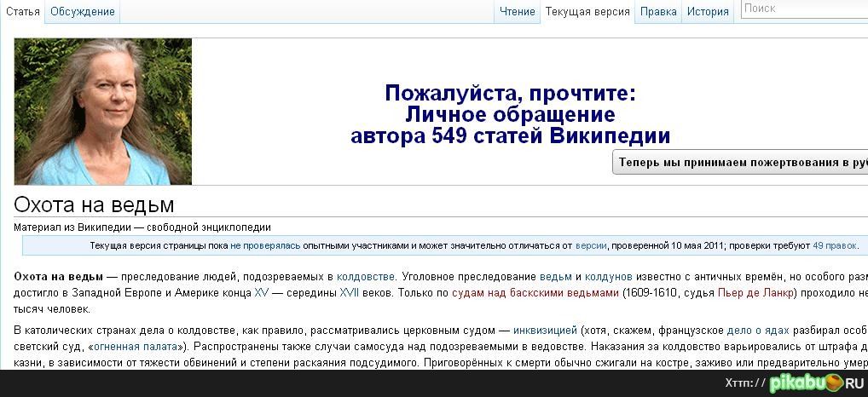Click the donations in rubles button
Viewport: 868px width, 397px height.
tap(740, 163)
